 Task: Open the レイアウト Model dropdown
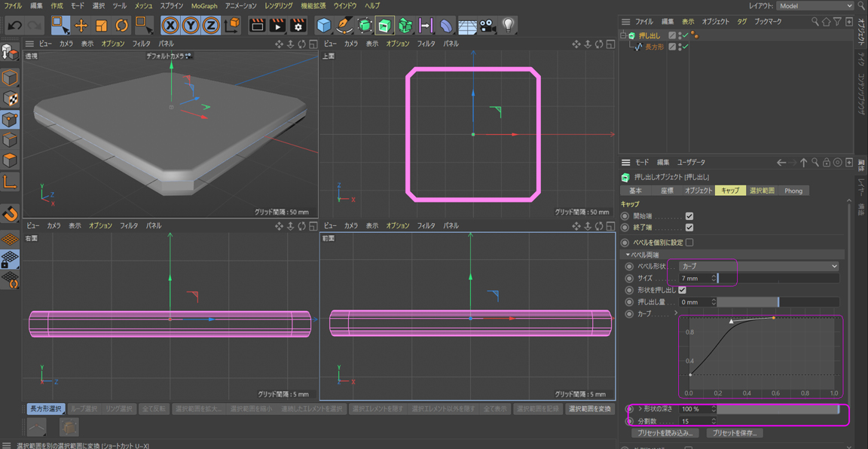coord(815,6)
